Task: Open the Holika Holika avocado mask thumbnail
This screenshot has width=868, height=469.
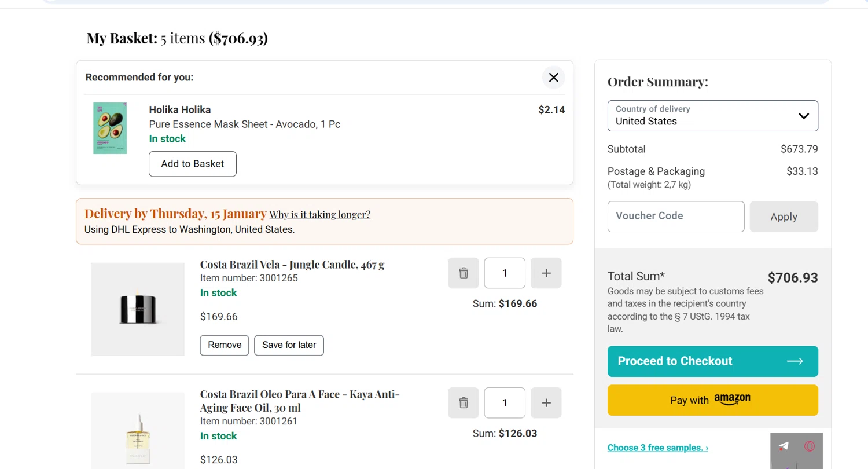Action: pos(110,128)
